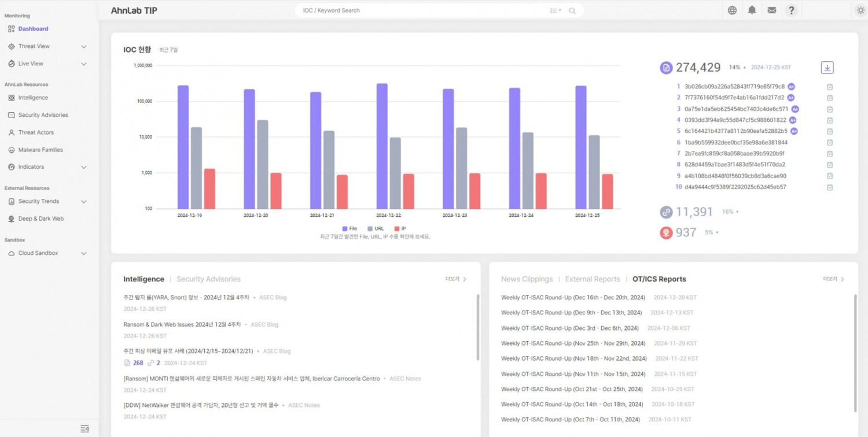Open the mail messages icon in the header
868x437 pixels.
coord(771,10)
